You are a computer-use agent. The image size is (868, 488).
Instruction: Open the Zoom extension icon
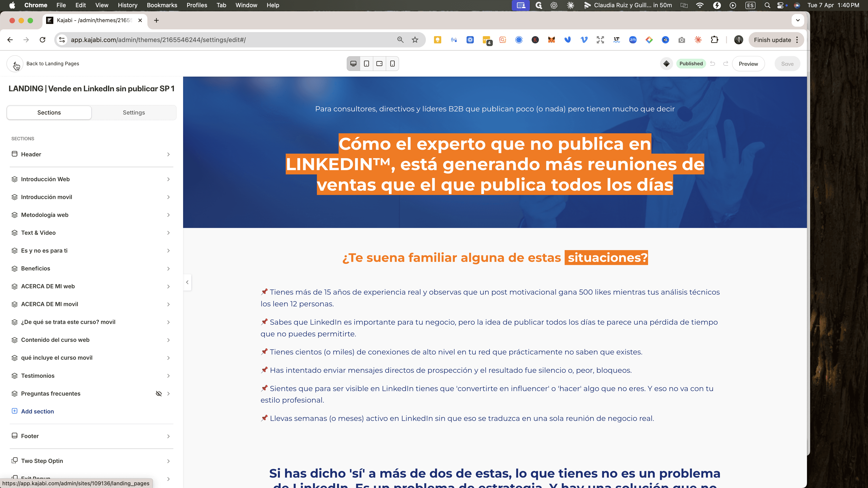[632, 40]
